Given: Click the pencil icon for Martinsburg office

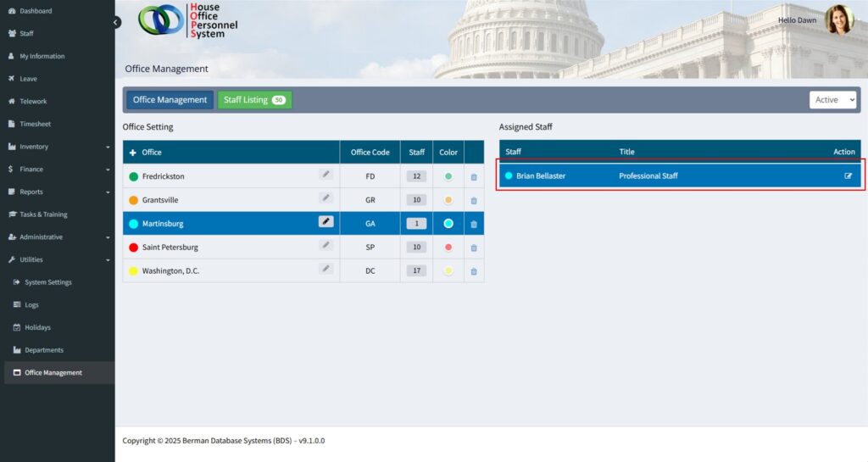Looking at the screenshot, I should point(325,221).
